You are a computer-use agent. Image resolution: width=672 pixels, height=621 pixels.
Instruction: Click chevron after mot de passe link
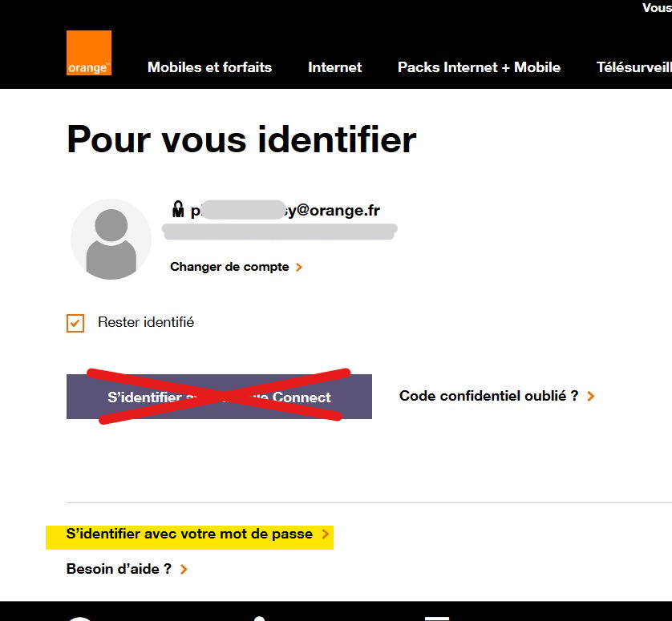[x=326, y=534]
